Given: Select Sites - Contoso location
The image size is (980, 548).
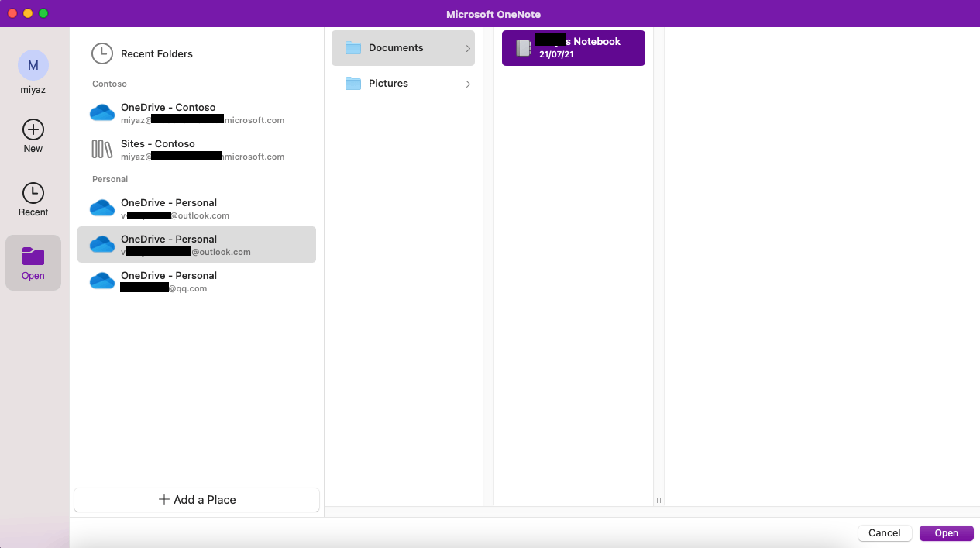Looking at the screenshot, I should [x=197, y=150].
